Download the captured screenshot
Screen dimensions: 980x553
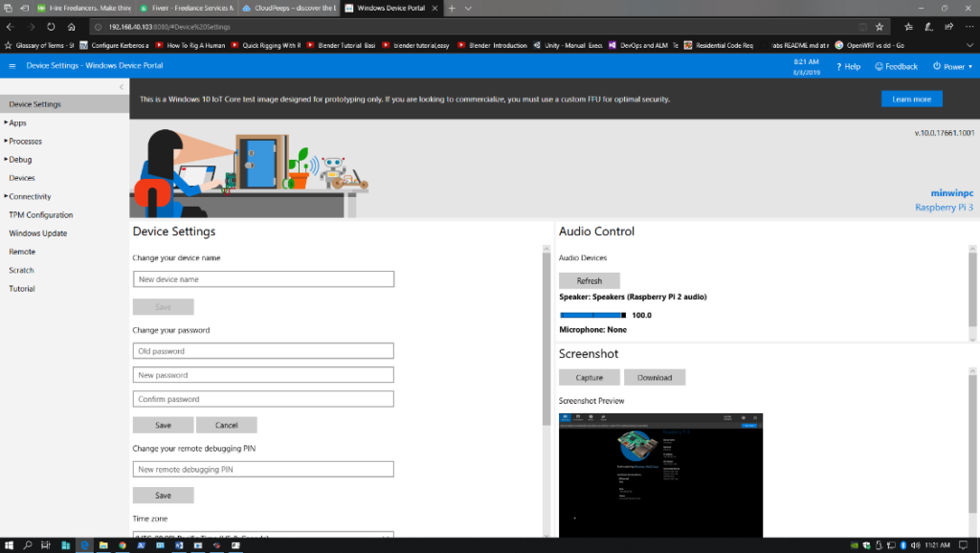655,377
